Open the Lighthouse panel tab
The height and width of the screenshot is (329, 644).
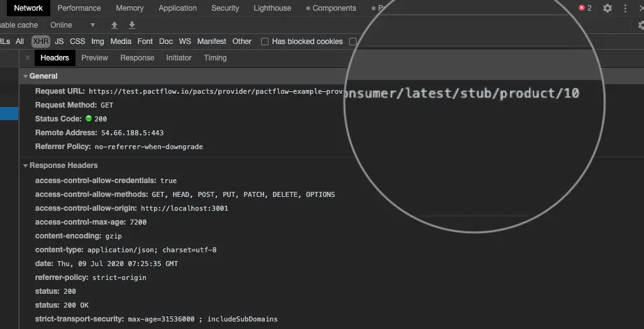click(272, 8)
